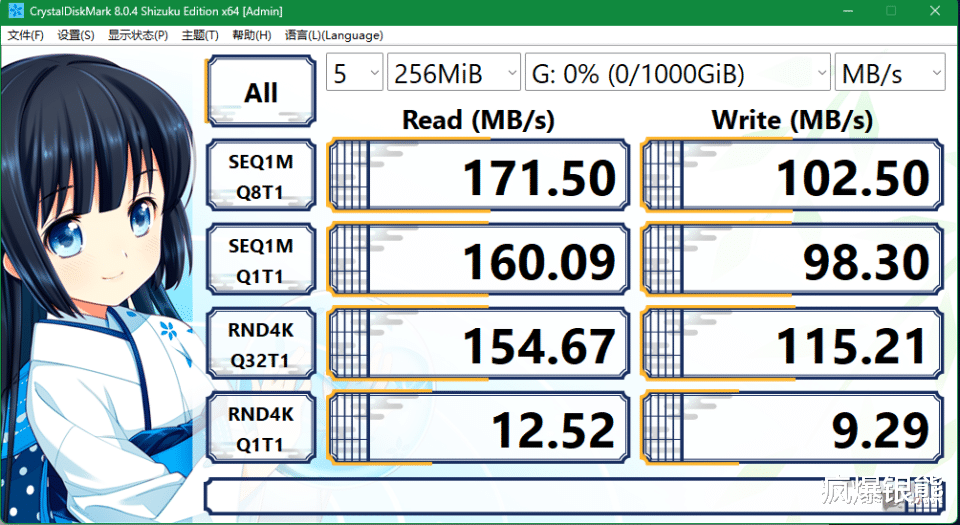Start the RND4K Q1T1 test
Image resolution: width=960 pixels, height=525 pixels.
coord(261,430)
